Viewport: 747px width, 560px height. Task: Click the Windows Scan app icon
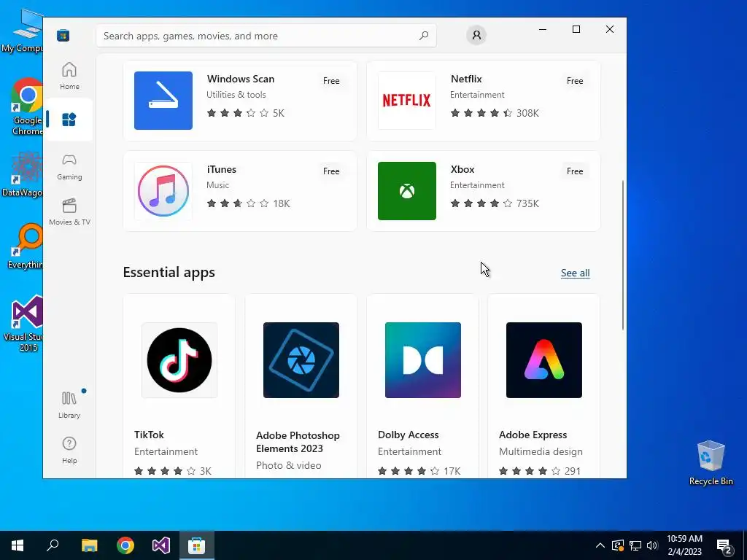(163, 101)
